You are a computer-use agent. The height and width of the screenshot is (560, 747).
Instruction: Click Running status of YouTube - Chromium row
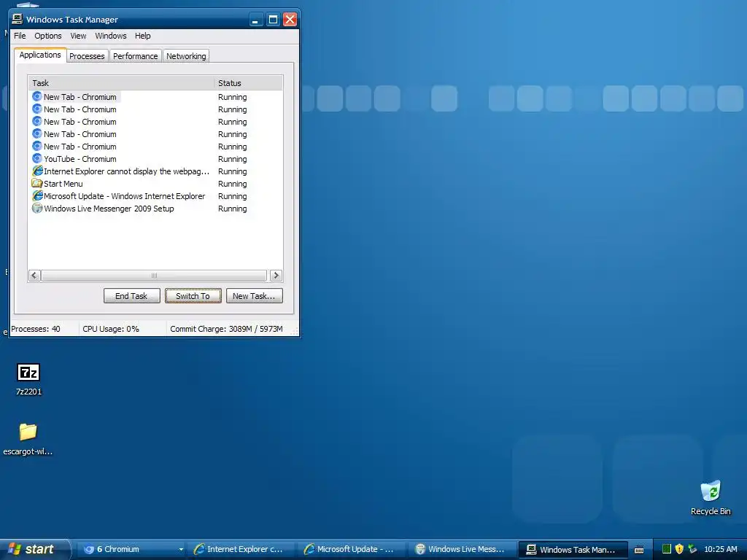coord(233,158)
